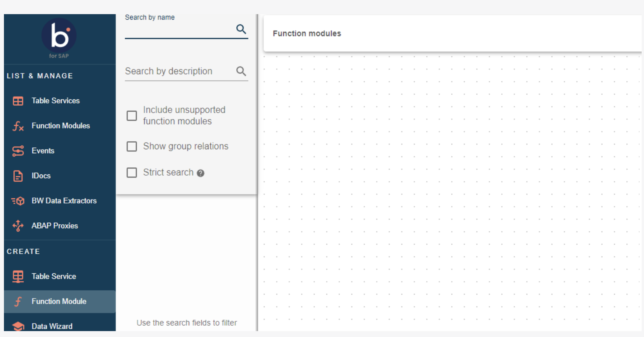Click the Function Modules fx icon
The width and height of the screenshot is (644, 337).
click(18, 126)
